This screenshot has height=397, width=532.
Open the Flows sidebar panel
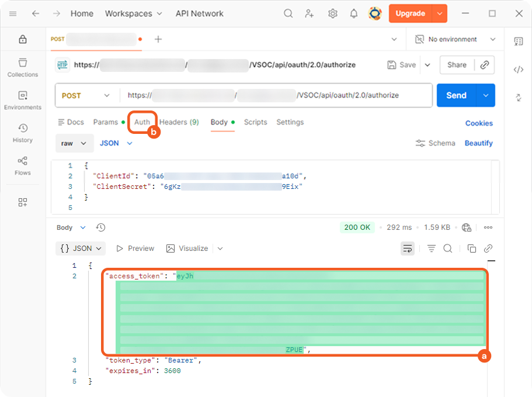click(x=23, y=165)
